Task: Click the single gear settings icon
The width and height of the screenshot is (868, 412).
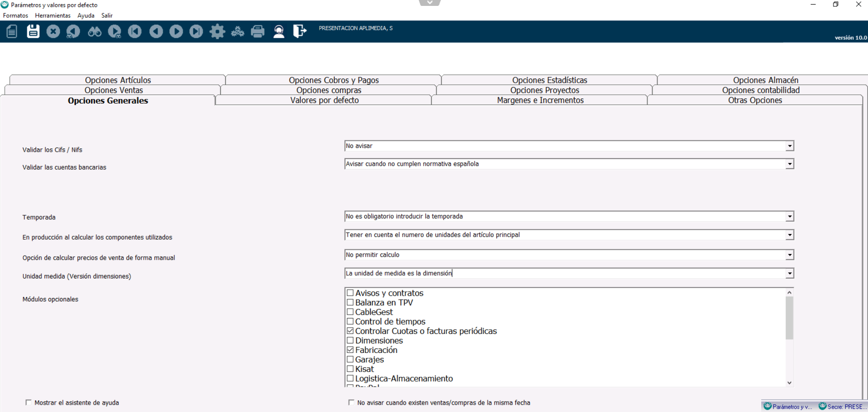Action: pyautogui.click(x=217, y=31)
